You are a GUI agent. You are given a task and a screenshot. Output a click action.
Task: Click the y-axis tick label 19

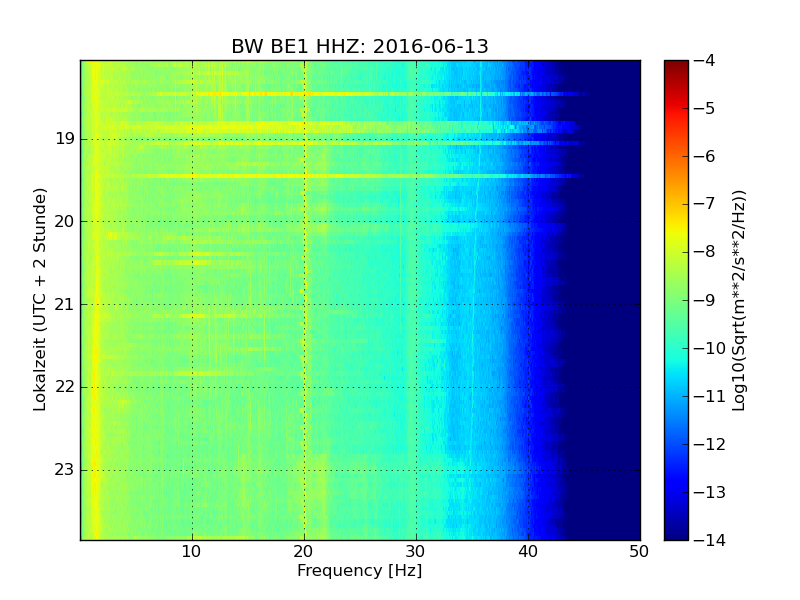(65, 139)
